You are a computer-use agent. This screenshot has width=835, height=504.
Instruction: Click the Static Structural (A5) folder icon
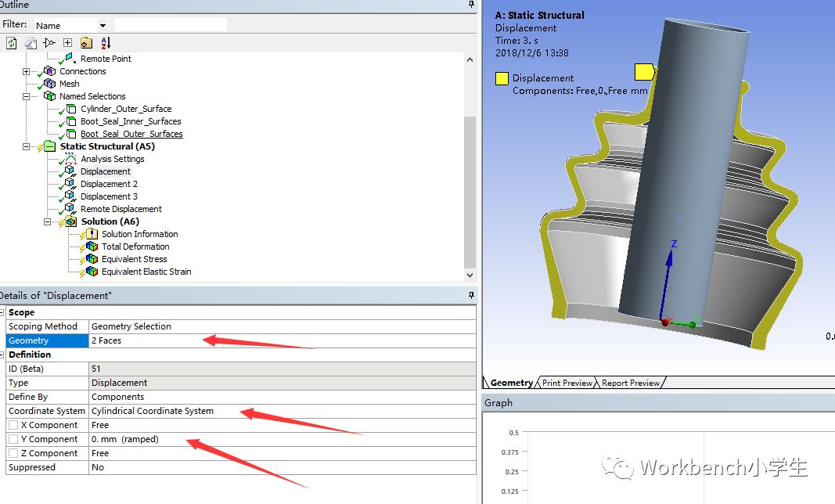click(49, 146)
